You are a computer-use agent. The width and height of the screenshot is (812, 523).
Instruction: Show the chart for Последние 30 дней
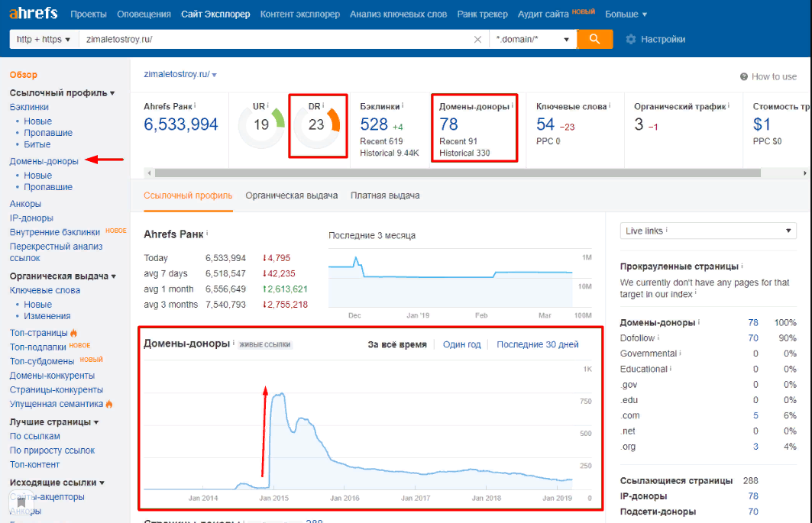pyautogui.click(x=538, y=344)
